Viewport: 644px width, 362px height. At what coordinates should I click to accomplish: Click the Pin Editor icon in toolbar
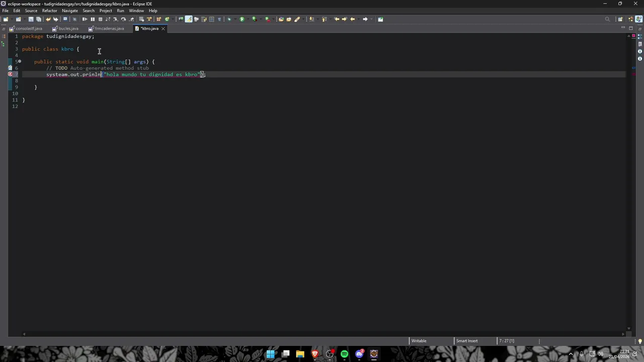(380, 19)
